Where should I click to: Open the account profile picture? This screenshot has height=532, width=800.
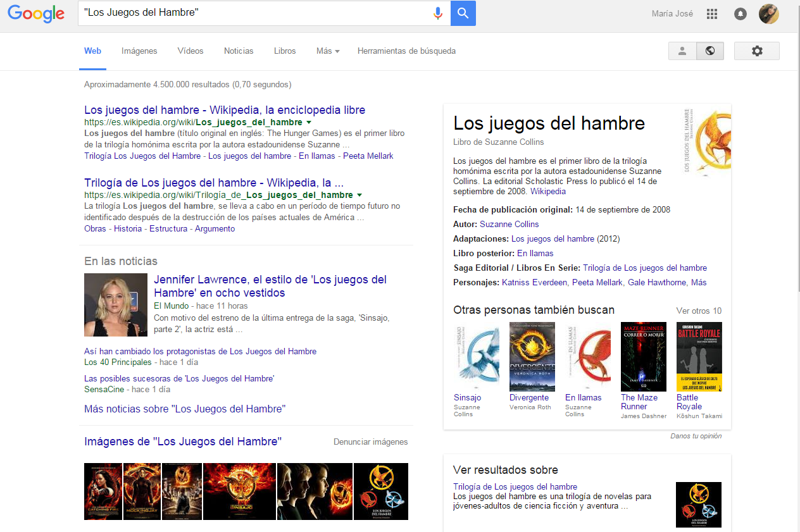769,14
